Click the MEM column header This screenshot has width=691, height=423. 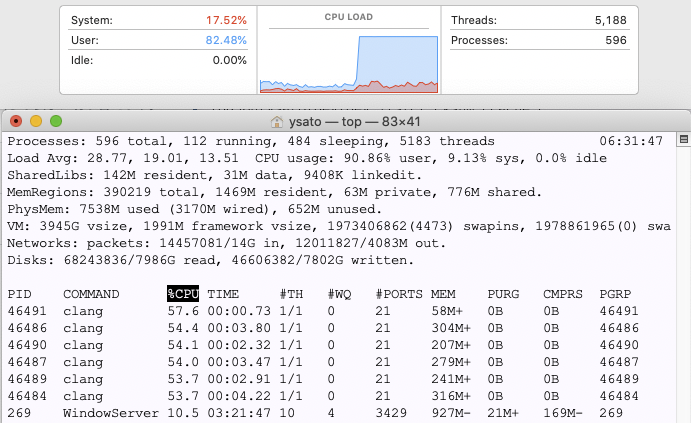(442, 294)
